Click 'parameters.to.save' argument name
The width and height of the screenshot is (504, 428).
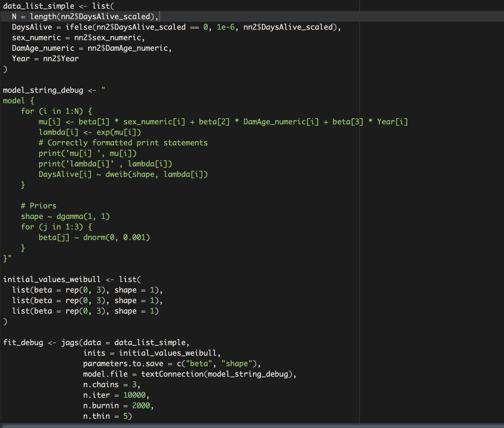(x=123, y=363)
